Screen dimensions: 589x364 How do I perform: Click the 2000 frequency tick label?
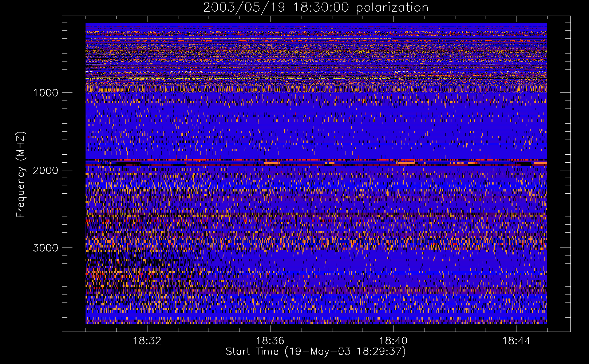pos(46,170)
